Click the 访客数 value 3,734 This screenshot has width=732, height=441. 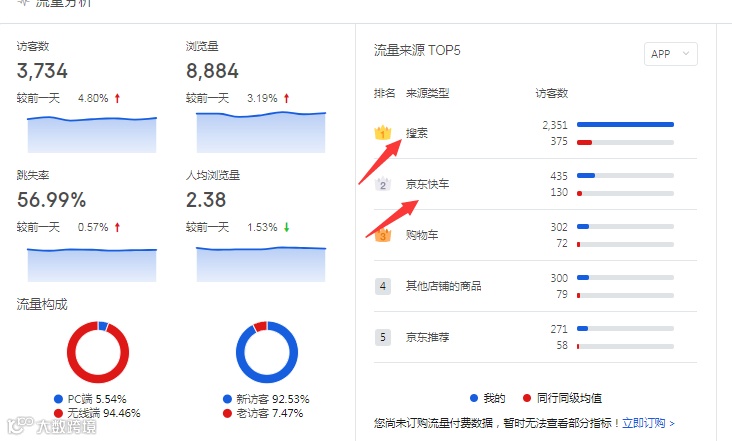[42, 71]
